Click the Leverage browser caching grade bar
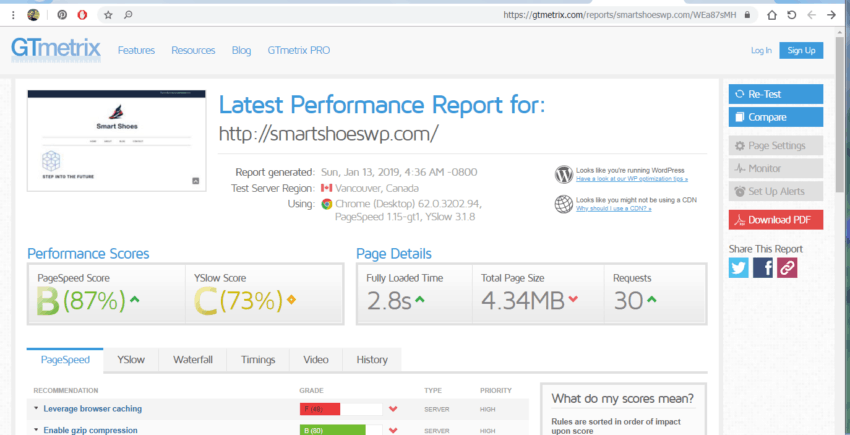850x435 pixels. tap(341, 409)
